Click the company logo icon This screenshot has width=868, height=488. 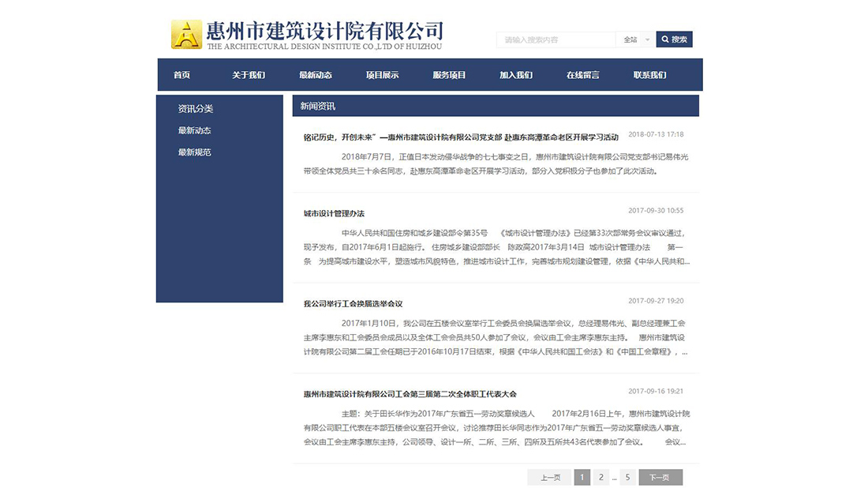point(186,34)
